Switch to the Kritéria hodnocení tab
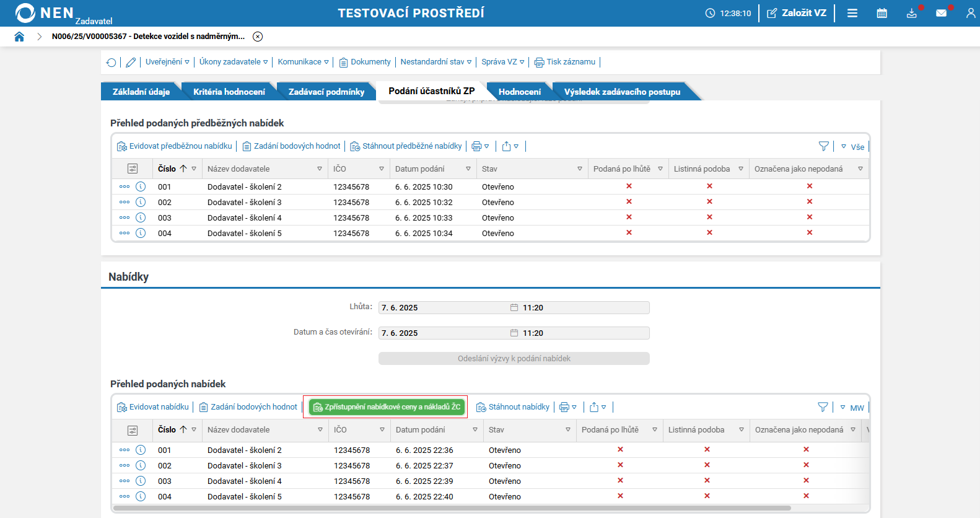 229,92
